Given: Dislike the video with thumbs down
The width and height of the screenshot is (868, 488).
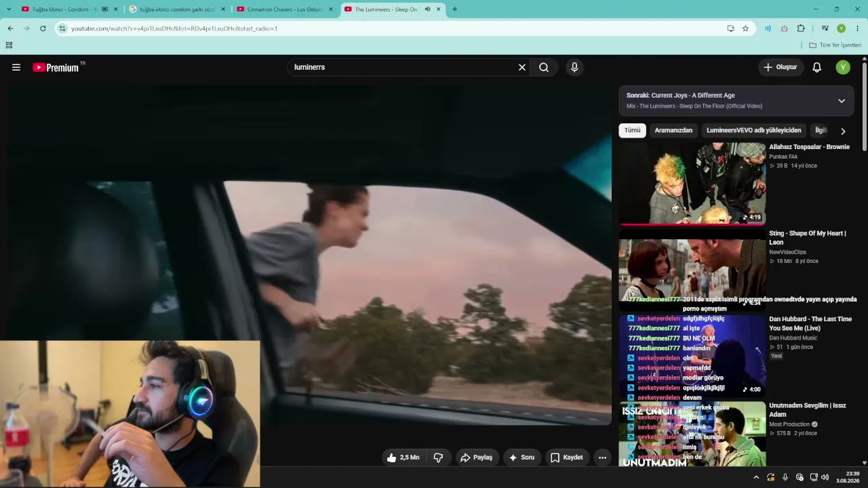Looking at the screenshot, I should click(438, 457).
